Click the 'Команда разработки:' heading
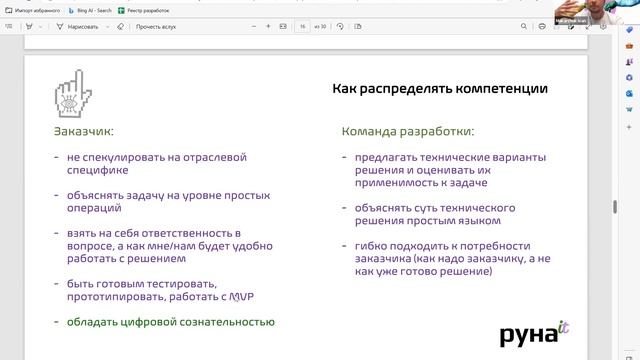640x360 pixels. 408,131
